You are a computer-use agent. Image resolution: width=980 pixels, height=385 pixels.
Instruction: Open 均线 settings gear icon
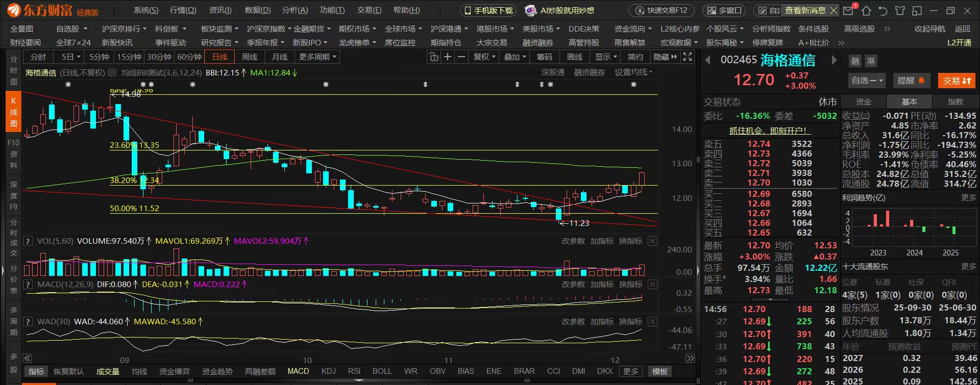click(x=112, y=72)
